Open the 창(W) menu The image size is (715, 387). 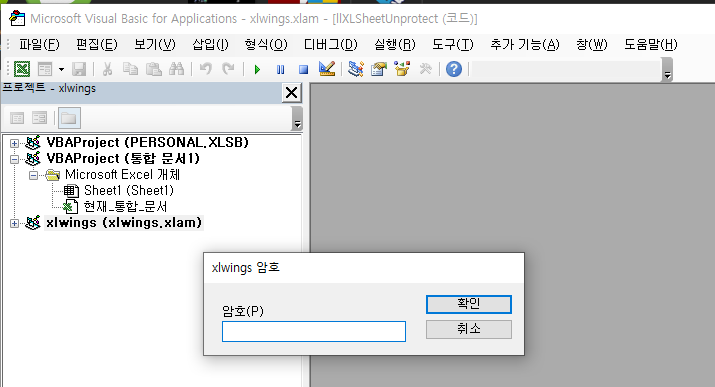(591, 45)
